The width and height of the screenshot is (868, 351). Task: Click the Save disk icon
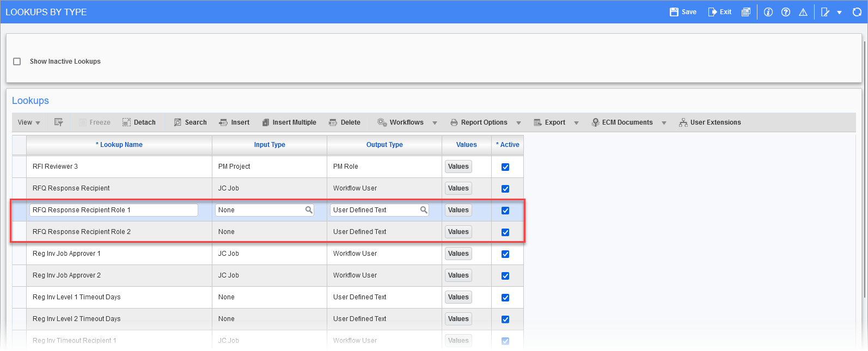(674, 12)
